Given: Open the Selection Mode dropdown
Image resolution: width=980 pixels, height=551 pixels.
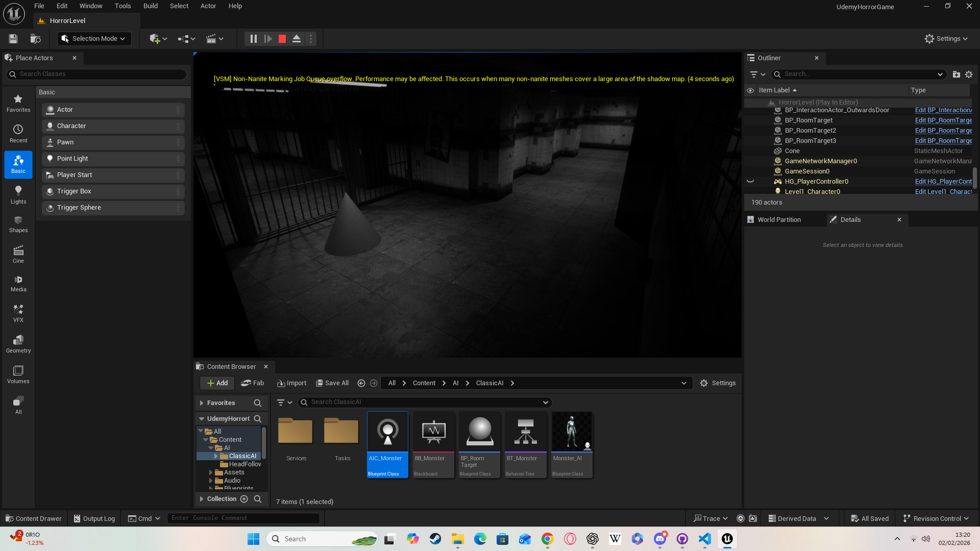Looking at the screenshot, I should [x=94, y=38].
